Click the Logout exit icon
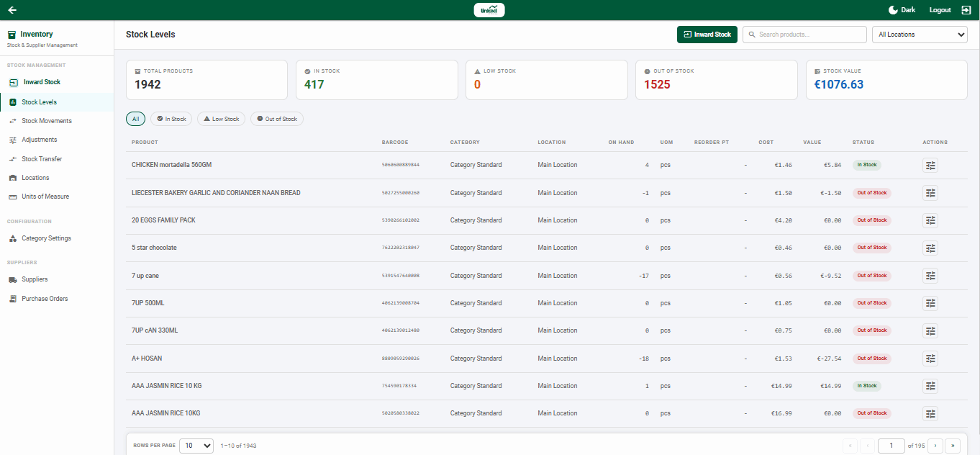Screen dimensions: 980x455 click(x=966, y=10)
